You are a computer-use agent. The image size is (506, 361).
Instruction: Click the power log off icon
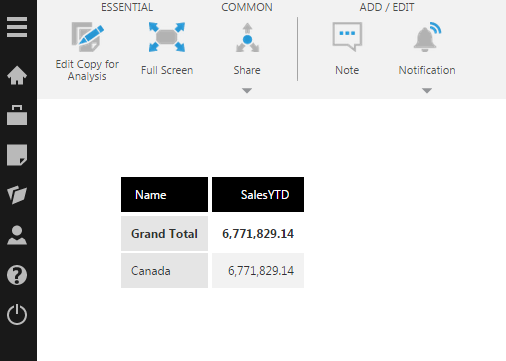coord(17,314)
